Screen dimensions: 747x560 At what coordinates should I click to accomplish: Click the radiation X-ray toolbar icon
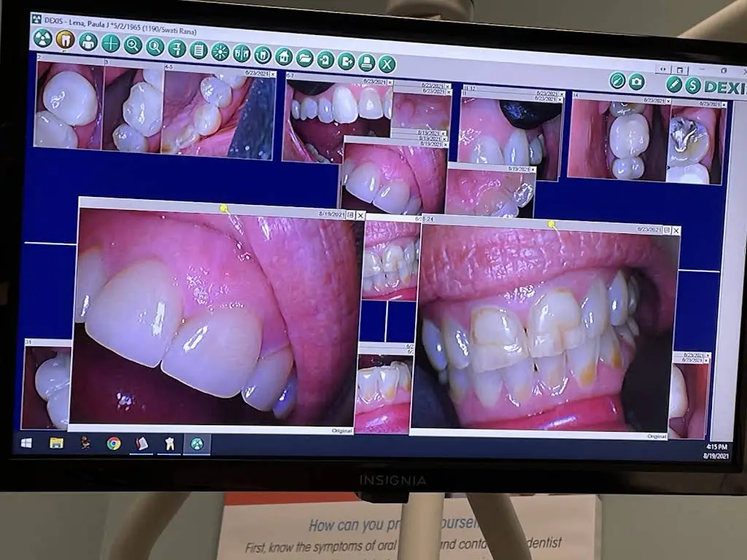click(42, 39)
